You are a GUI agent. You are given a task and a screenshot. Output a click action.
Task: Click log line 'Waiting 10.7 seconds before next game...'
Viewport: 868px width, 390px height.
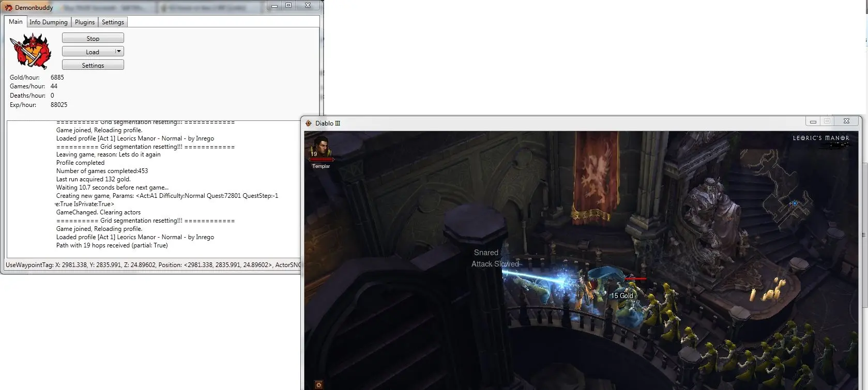(112, 188)
